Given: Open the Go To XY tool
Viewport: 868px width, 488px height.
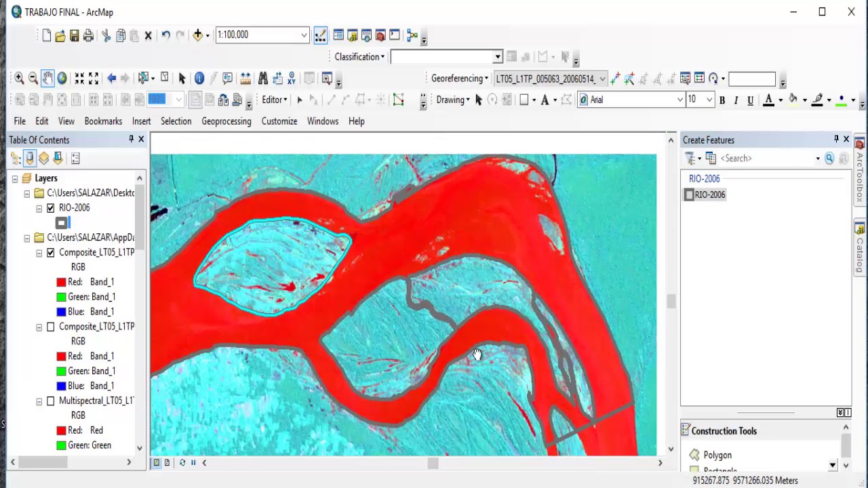Looking at the screenshot, I should [292, 79].
